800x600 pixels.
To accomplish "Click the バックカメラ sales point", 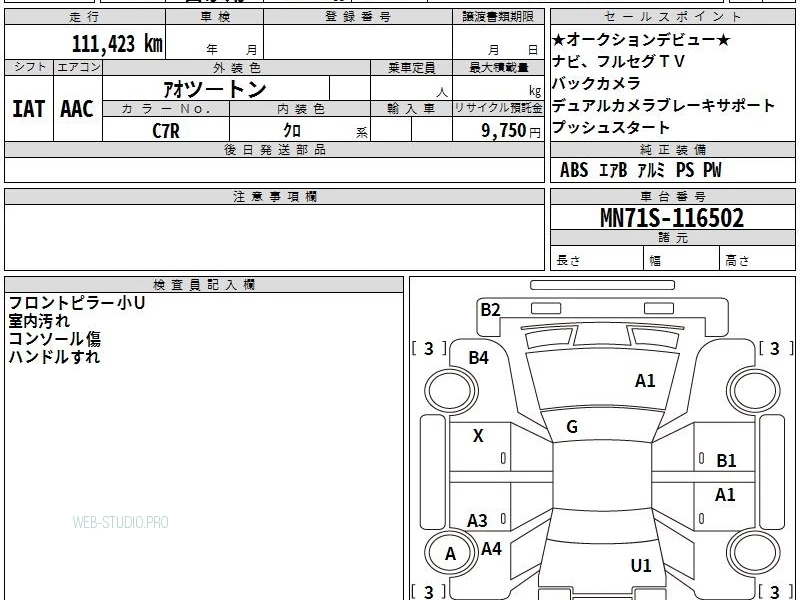I will 596,83.
